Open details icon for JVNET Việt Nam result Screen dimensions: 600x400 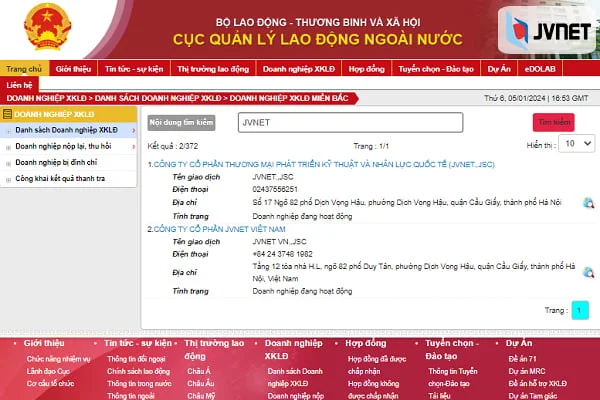tap(588, 272)
